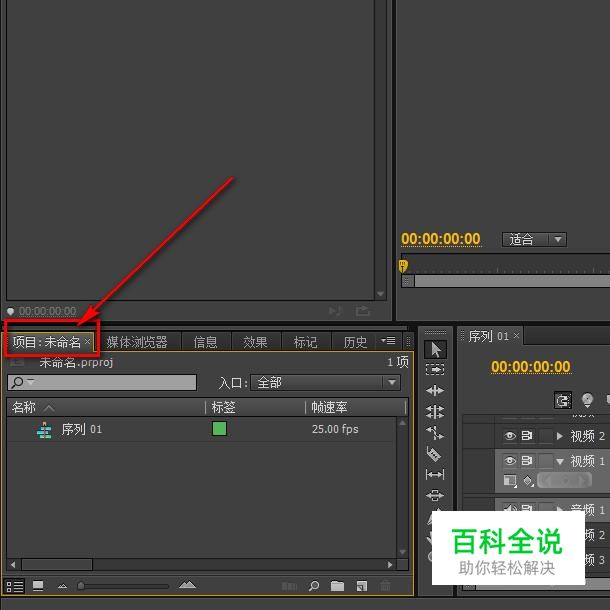Click the play-audio icon in source monitor
Screen dimensions: 610x610
(335, 311)
